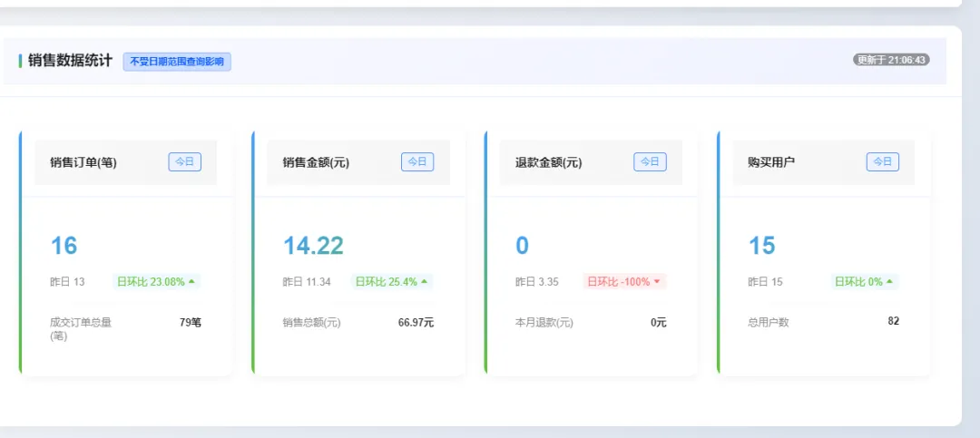
Task: Select the refund amount value 0
Action: (x=522, y=246)
